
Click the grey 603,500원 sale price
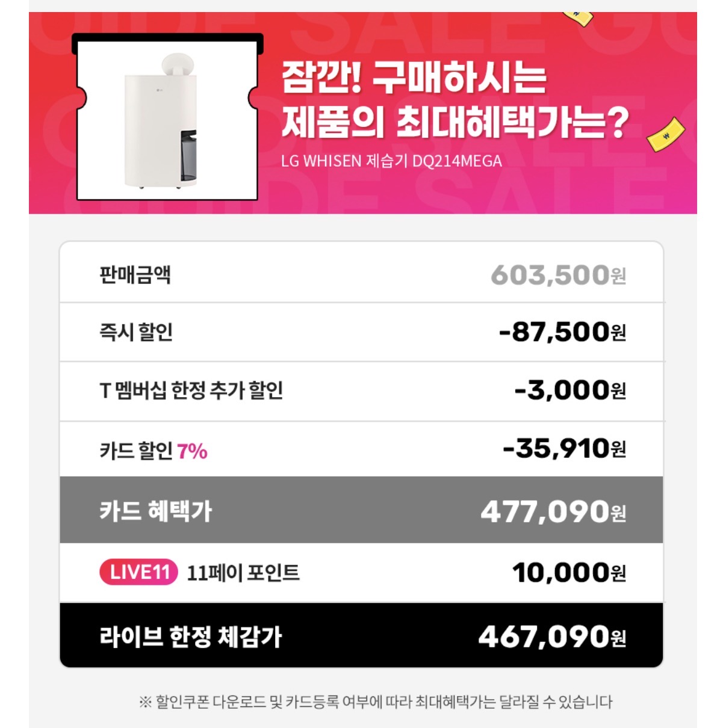[x=558, y=275]
